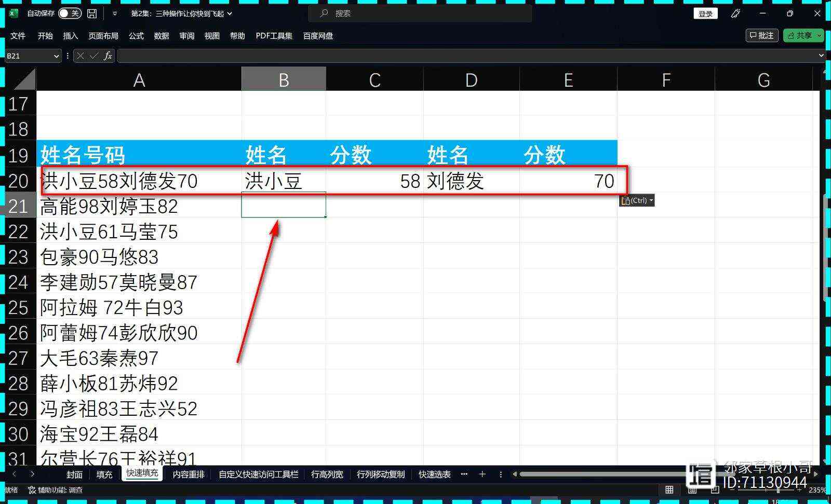Viewport: 831px width, 504px height.
Task: Select column D header
Action: 471,80
